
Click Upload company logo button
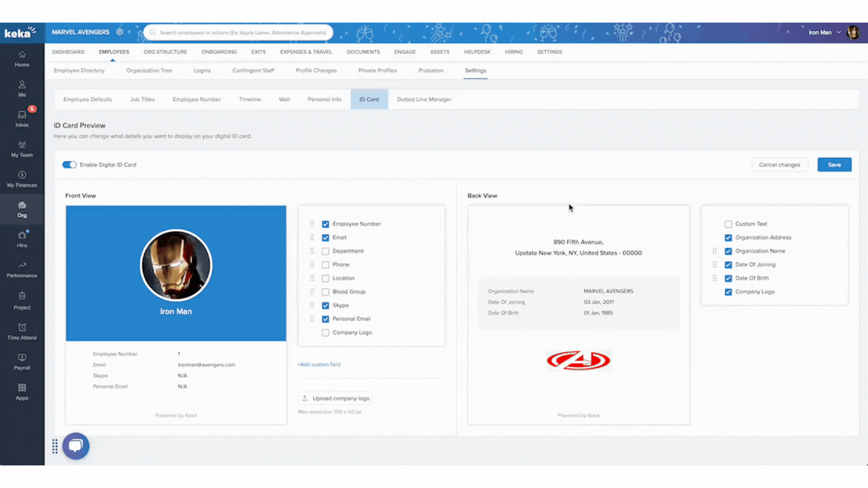click(x=335, y=398)
